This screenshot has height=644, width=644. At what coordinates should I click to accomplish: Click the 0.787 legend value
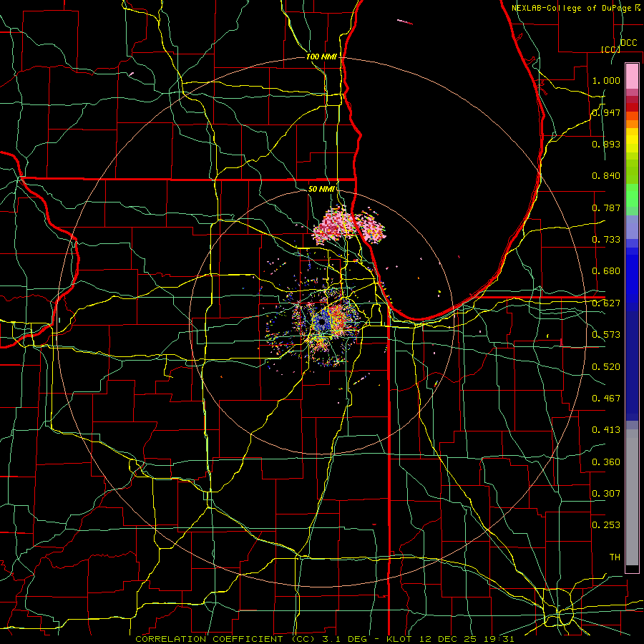(606, 208)
